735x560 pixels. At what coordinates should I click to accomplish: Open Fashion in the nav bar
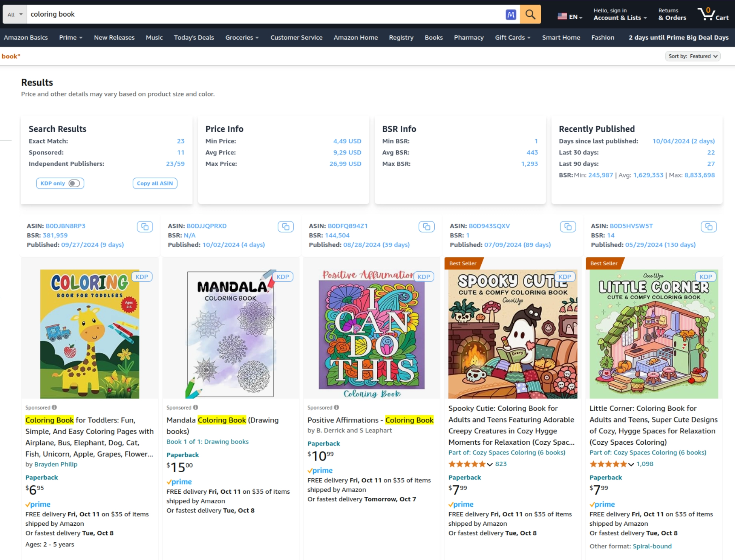pyautogui.click(x=603, y=37)
